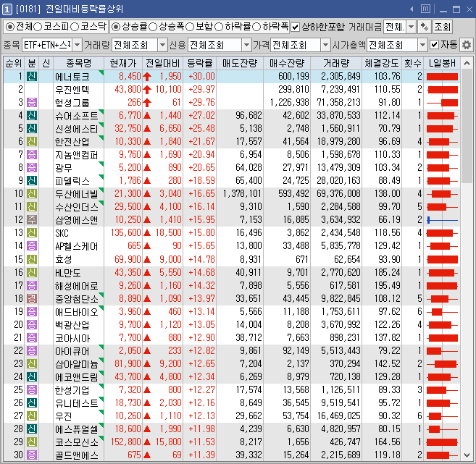
Task: Click the 신 badge for 코스모신소
Action: (x=32, y=442)
